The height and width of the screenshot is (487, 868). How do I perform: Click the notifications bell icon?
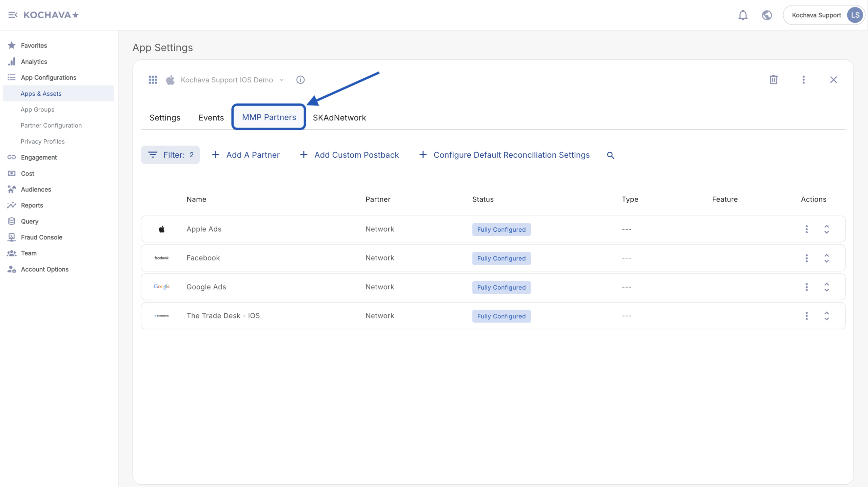pyautogui.click(x=743, y=15)
